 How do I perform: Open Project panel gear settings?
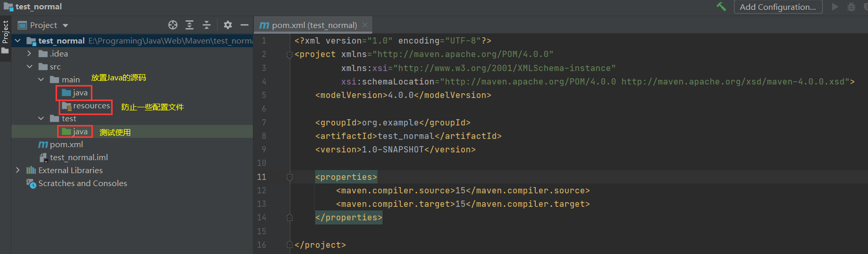click(227, 25)
